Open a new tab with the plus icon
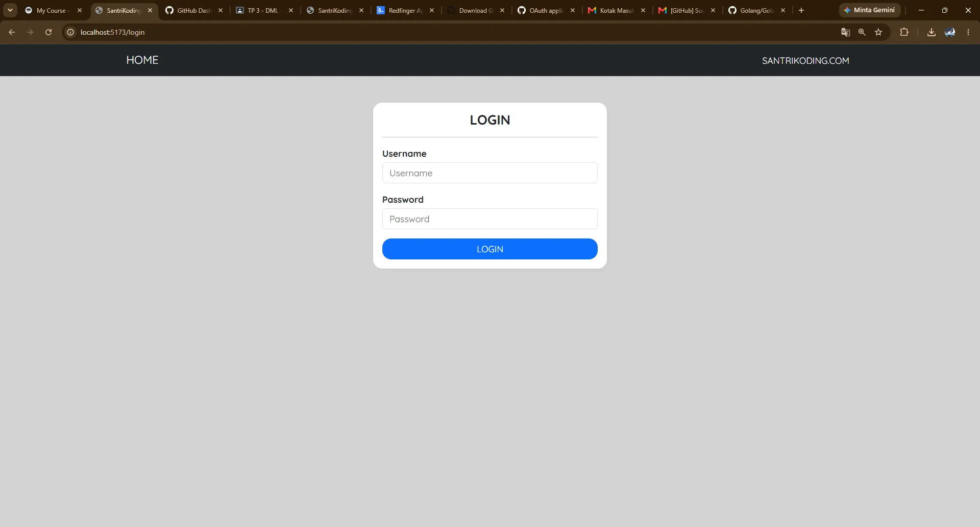The width and height of the screenshot is (980, 527). 801,10
